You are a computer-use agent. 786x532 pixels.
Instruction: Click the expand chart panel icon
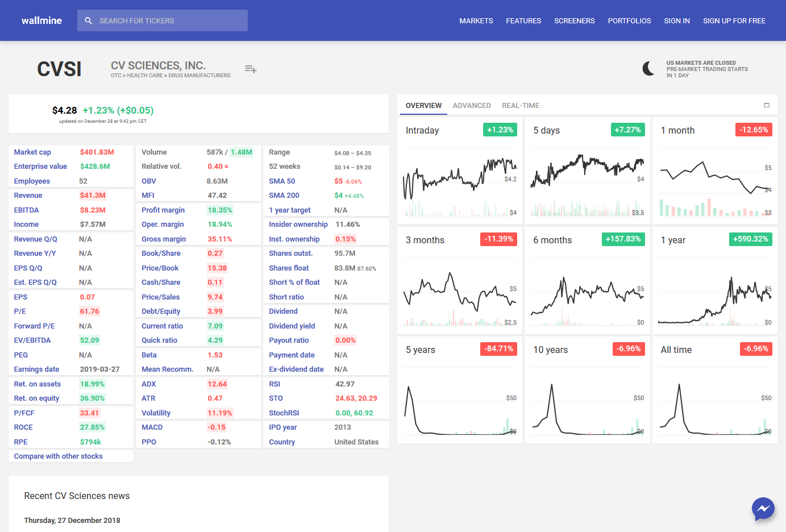coord(766,105)
